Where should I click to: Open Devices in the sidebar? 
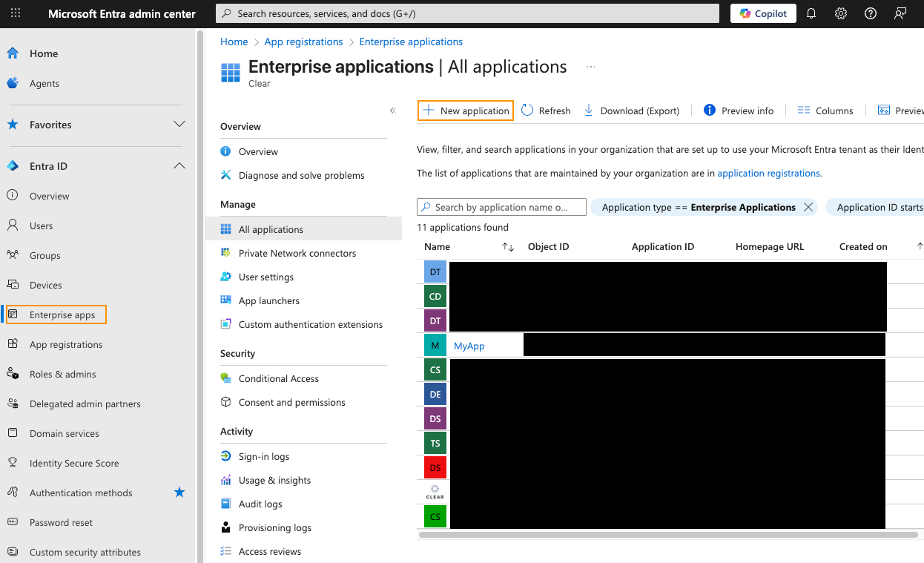pyautogui.click(x=46, y=285)
